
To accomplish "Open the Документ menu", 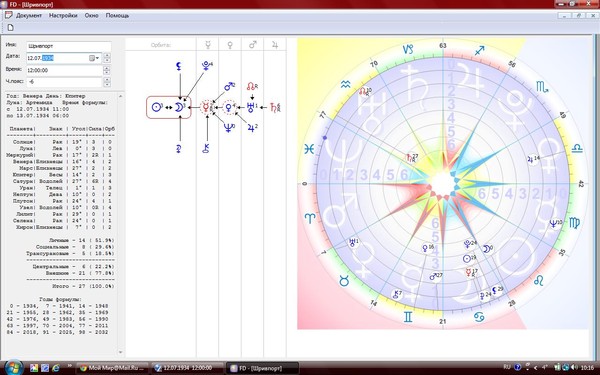I will click(29, 16).
